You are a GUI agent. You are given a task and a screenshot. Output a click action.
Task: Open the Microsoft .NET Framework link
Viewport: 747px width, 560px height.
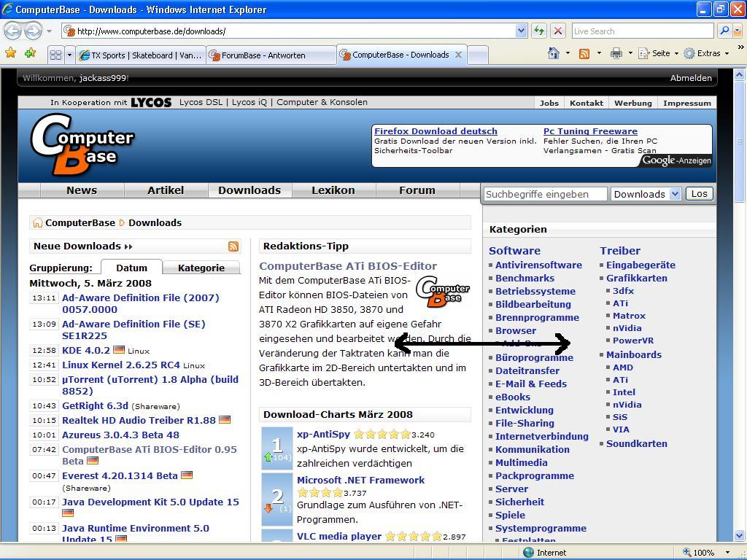360,480
